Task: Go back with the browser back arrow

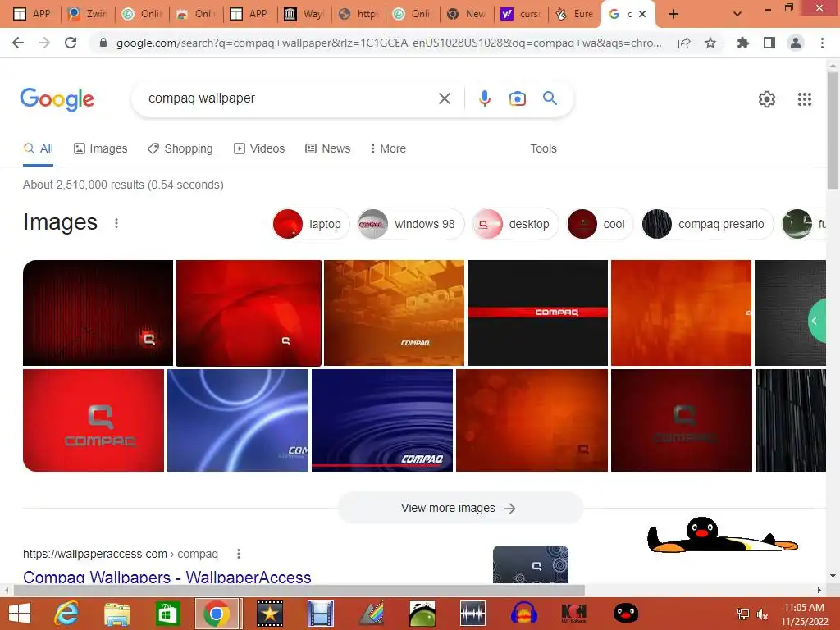Action: point(18,43)
